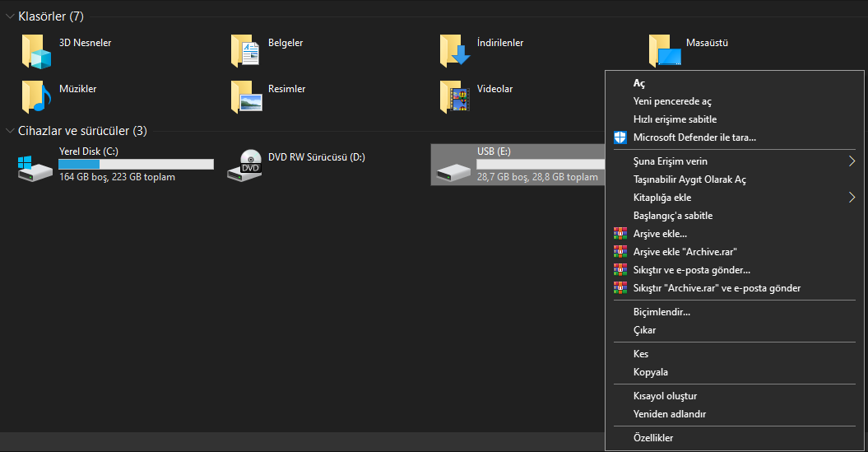Screen dimensions: 868x452
Task: Click WinRAR icon beside Sıkıştır "Archive.rar" ve e-posta gönder
Action: pos(620,288)
